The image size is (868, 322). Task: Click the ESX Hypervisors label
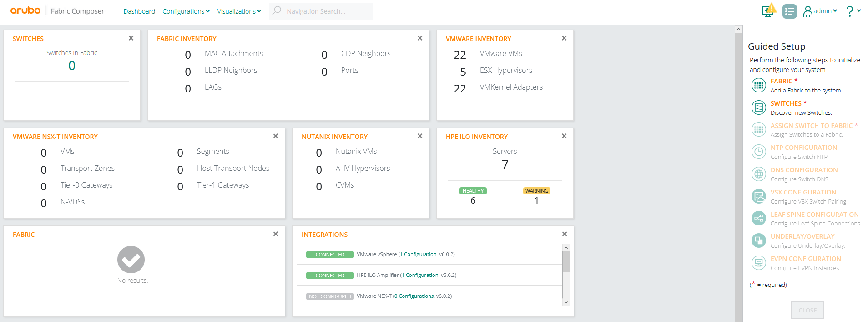click(506, 70)
